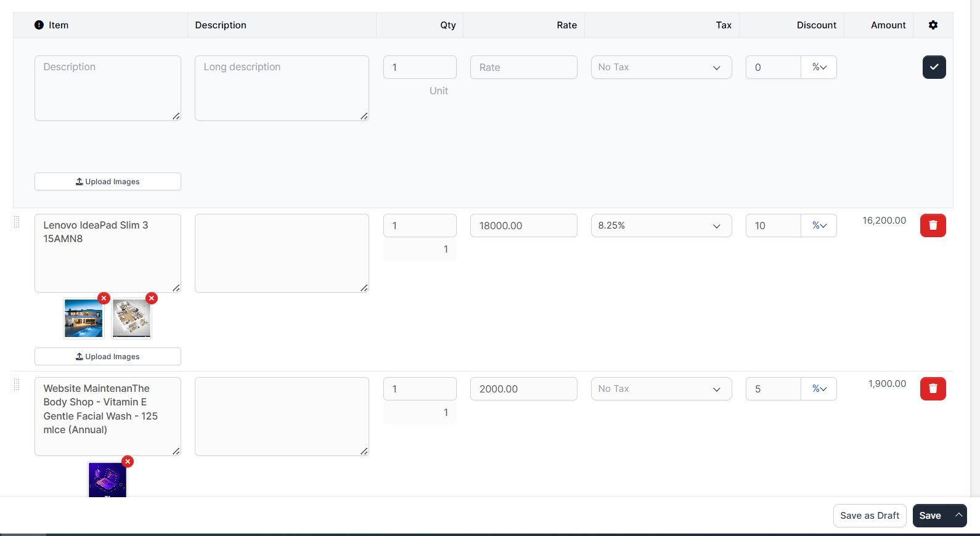
Task: Remove floor plan image from Lenovo item
Action: point(152,298)
